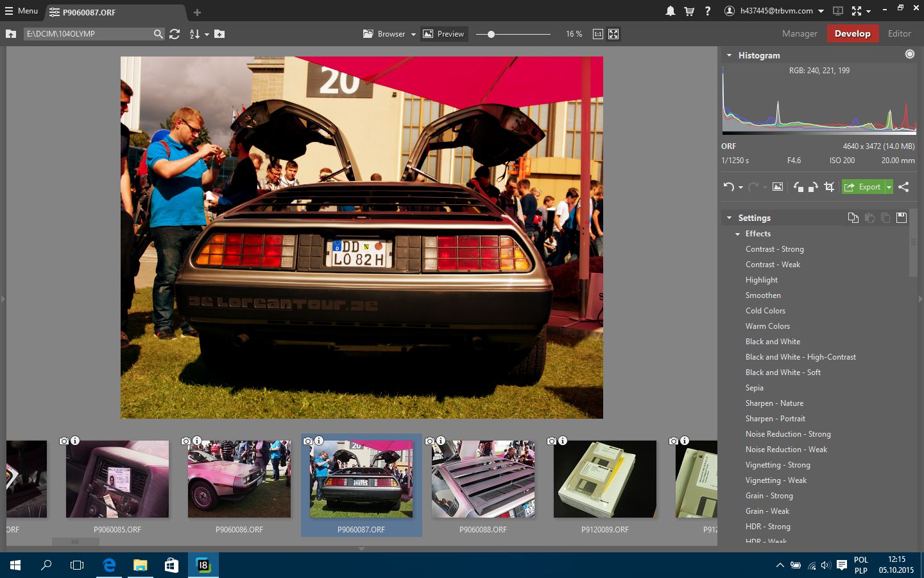Undo the last change
The height and width of the screenshot is (578, 924).
[x=728, y=187]
